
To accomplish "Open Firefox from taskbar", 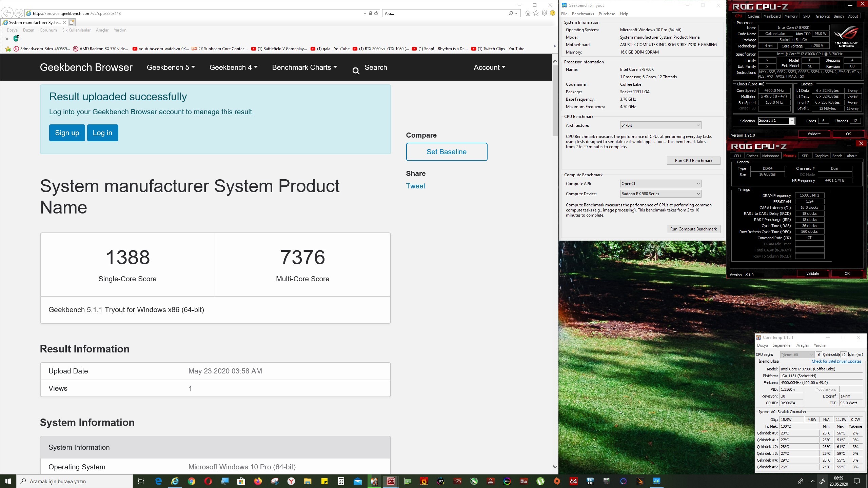I will pyautogui.click(x=258, y=481).
